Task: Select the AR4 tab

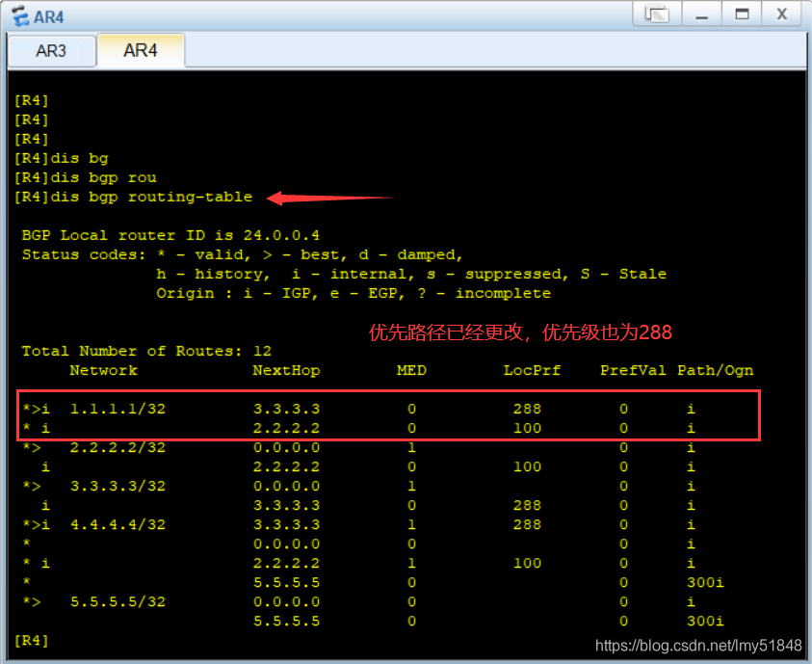Action: [x=141, y=50]
